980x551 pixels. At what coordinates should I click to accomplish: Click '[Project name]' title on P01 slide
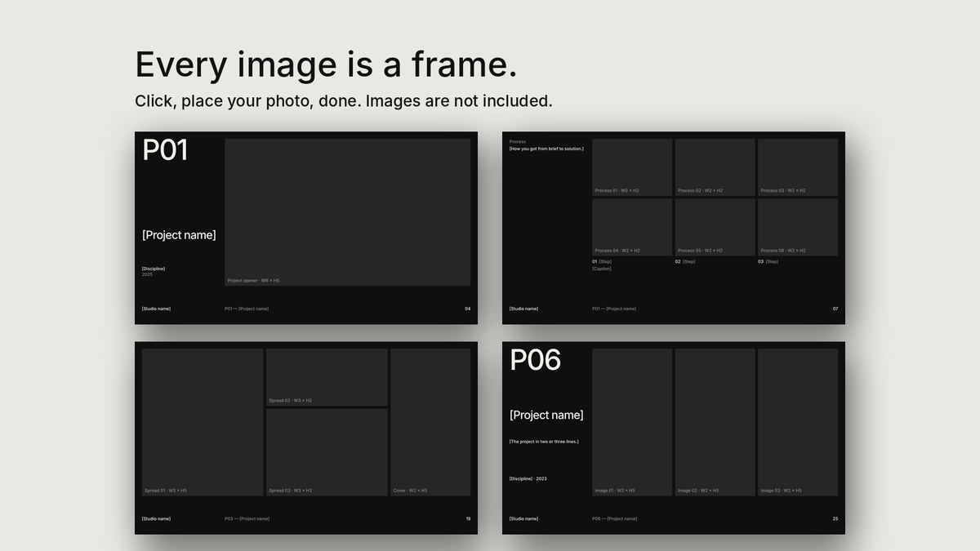(179, 235)
